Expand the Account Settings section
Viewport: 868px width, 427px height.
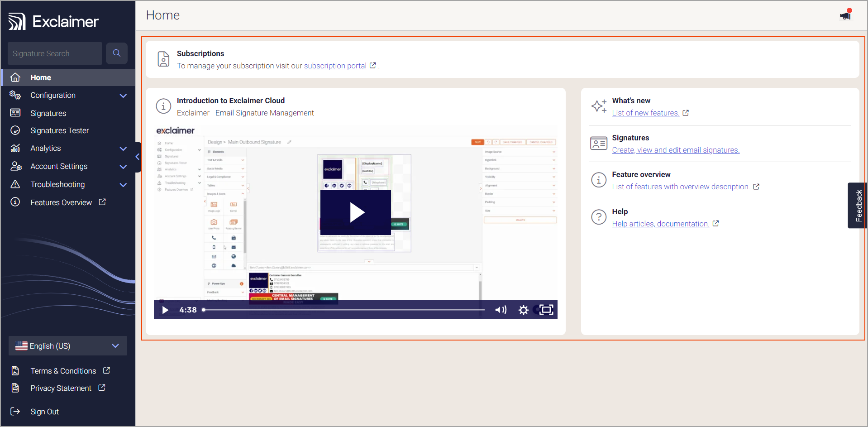tap(59, 166)
